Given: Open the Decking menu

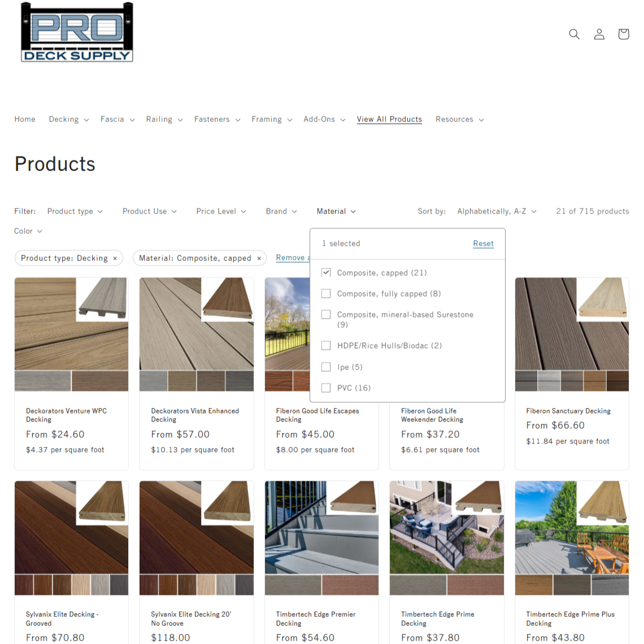Looking at the screenshot, I should [x=68, y=119].
